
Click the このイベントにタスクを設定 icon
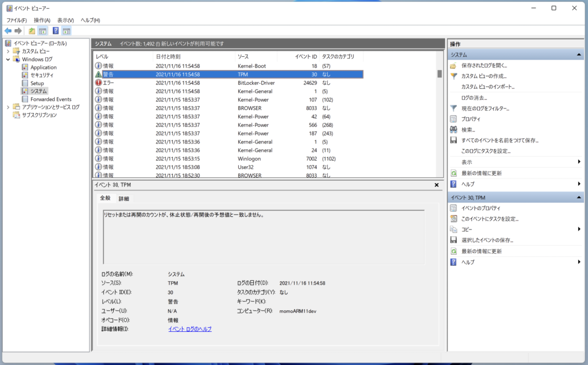(454, 219)
